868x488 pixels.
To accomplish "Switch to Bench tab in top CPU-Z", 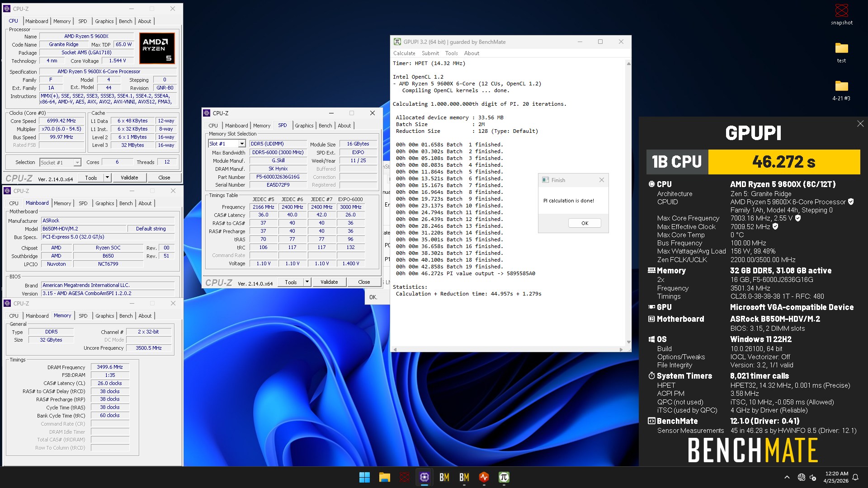I will click(x=126, y=21).
